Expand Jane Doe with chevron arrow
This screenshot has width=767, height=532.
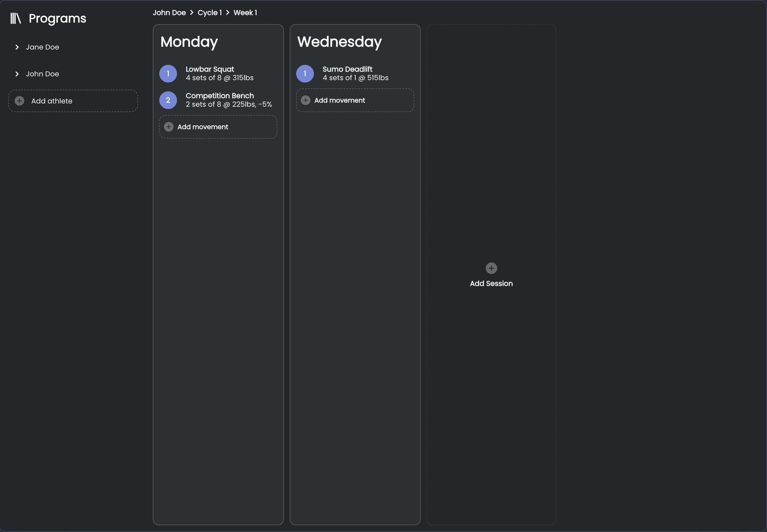(17, 47)
